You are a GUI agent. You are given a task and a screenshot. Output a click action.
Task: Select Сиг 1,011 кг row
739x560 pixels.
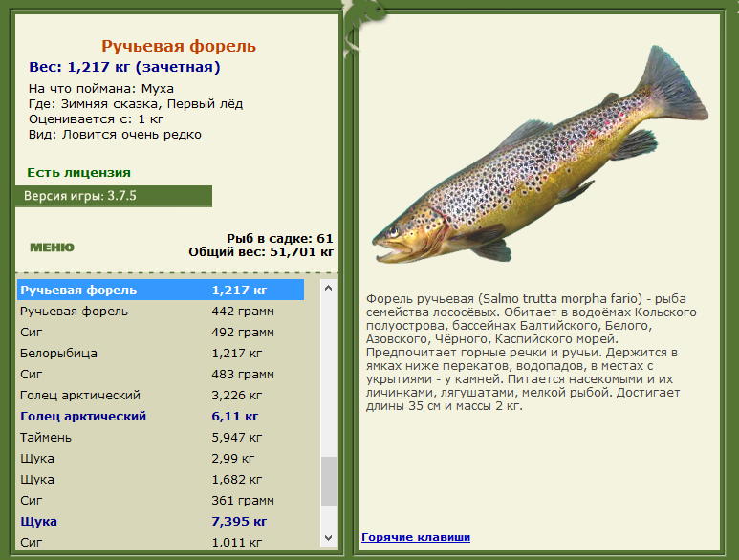click(161, 542)
